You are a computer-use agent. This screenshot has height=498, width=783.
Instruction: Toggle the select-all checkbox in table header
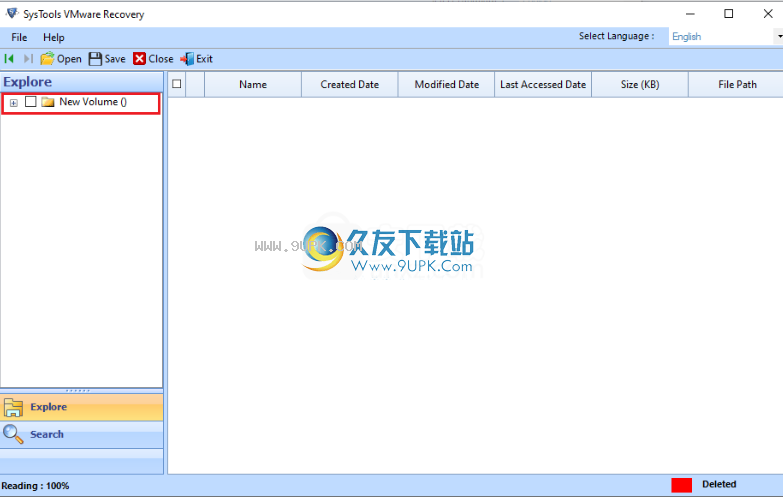pos(177,84)
